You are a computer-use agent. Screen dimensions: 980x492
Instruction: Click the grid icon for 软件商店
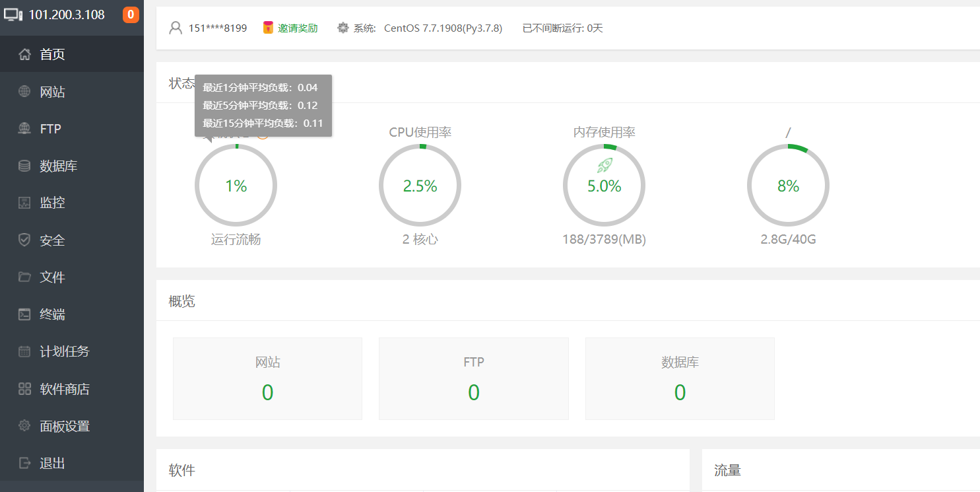[24, 389]
